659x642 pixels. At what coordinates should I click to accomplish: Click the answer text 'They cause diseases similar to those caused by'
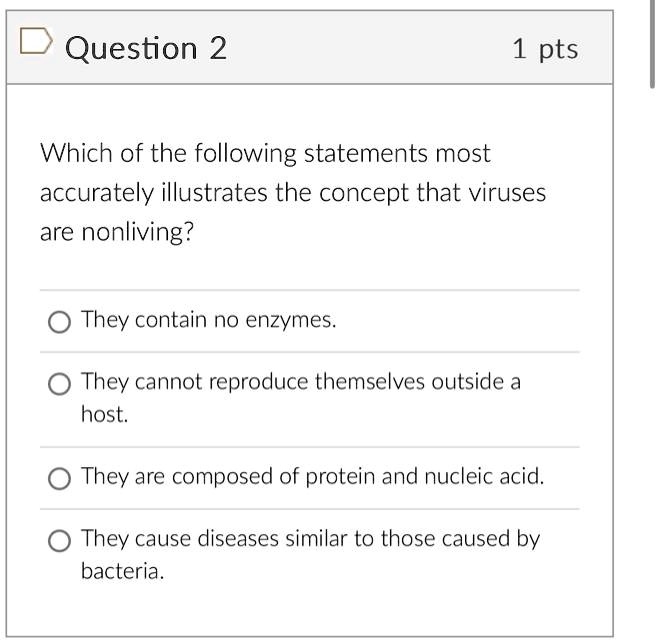pyautogui.click(x=311, y=539)
